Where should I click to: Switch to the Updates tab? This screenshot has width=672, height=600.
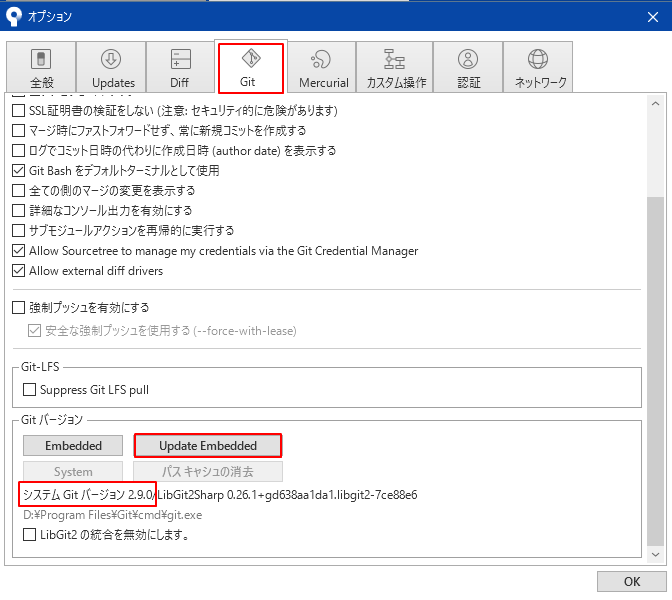(x=111, y=67)
